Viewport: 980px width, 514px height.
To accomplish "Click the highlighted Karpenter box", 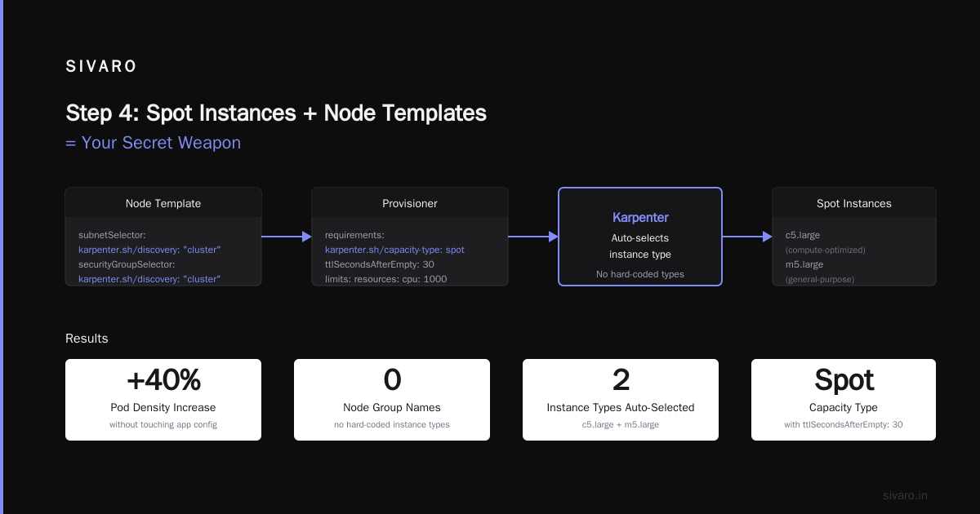I will tap(640, 237).
